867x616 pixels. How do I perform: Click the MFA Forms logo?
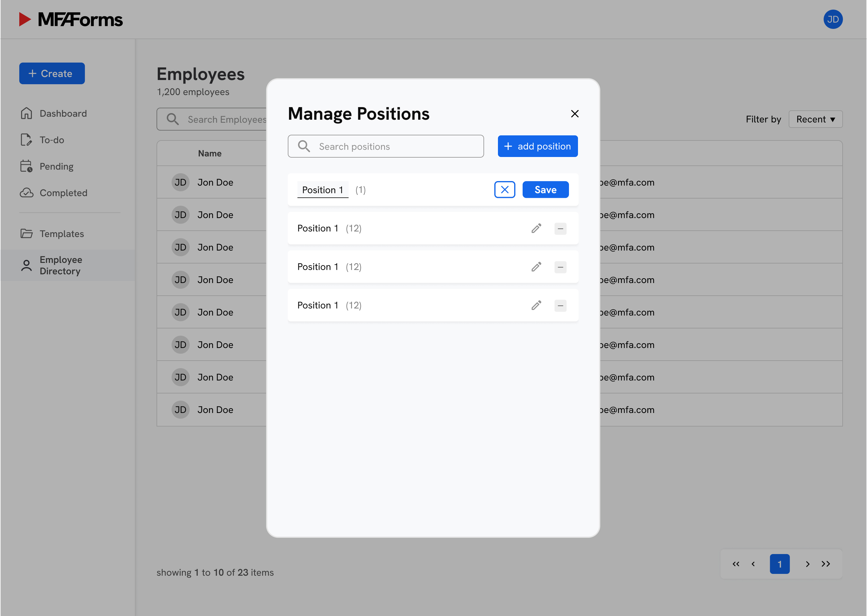point(71,19)
